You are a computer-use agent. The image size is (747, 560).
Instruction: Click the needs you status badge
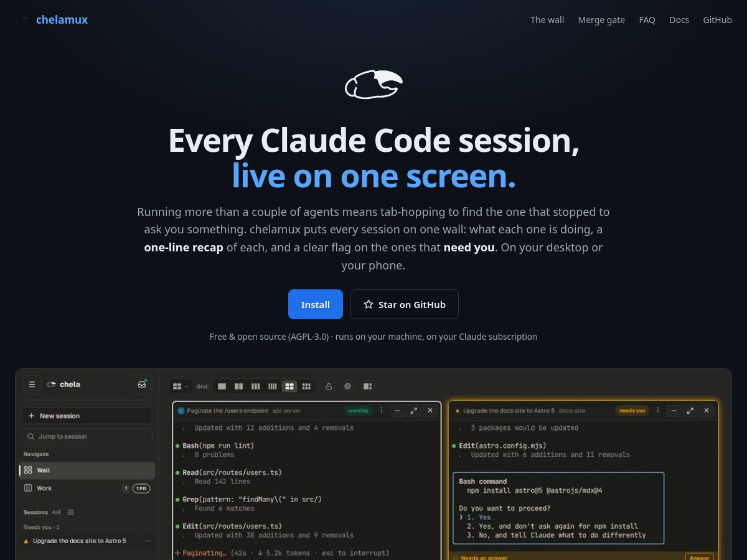click(632, 411)
